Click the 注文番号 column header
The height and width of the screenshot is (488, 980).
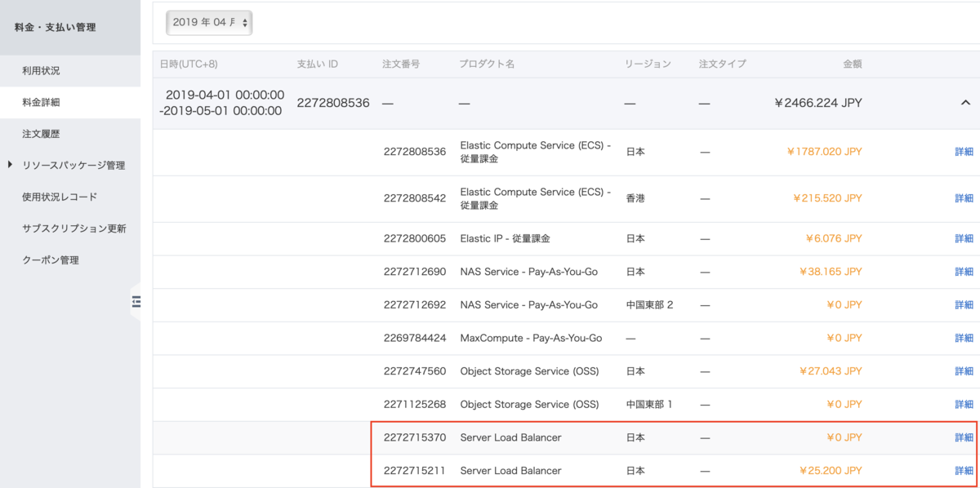coord(401,64)
